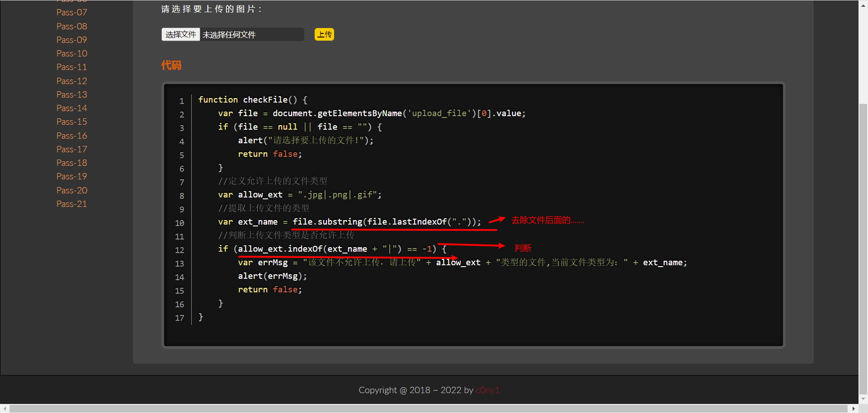Select Pass-10 in the sidebar

[72, 53]
